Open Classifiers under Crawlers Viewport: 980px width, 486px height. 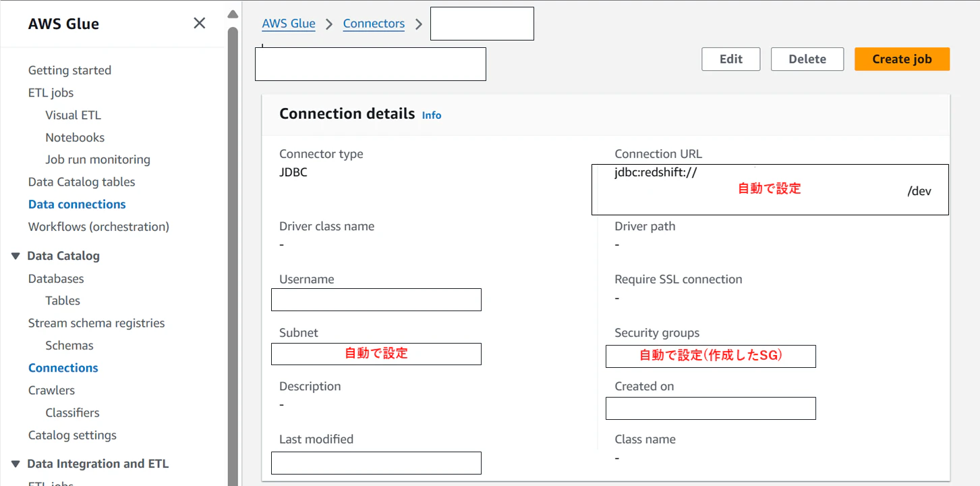tap(72, 412)
